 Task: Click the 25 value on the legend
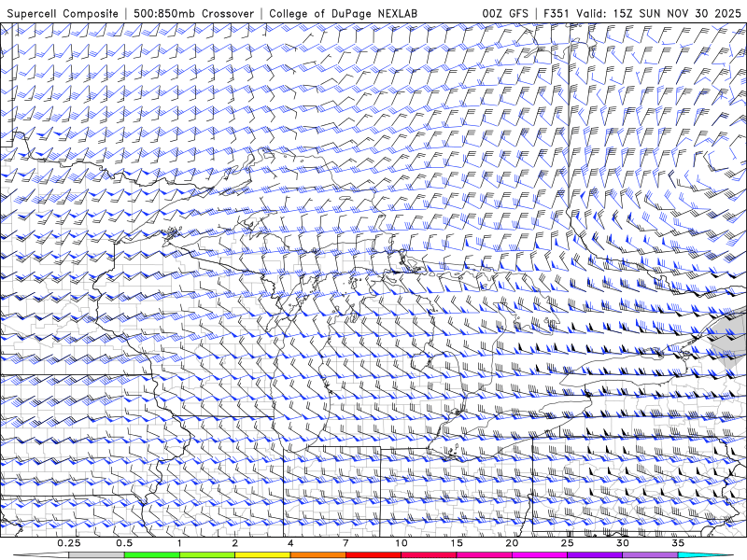(x=568, y=543)
